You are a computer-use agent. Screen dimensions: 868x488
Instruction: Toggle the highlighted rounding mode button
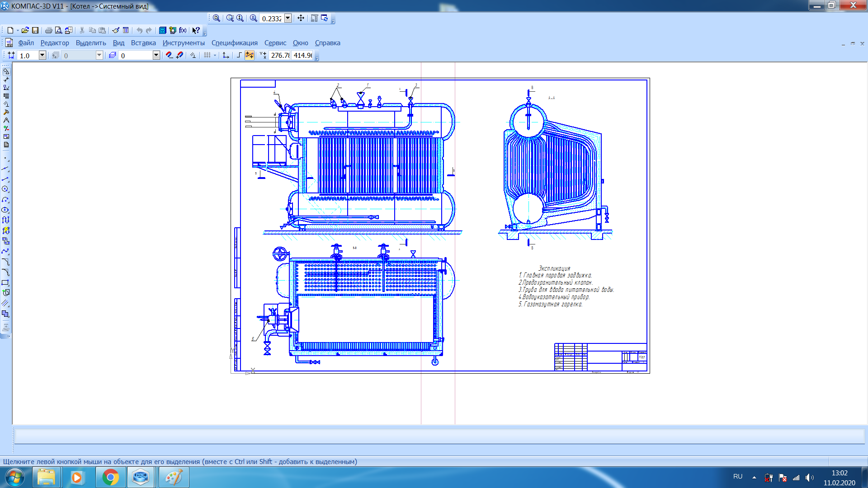[249, 55]
